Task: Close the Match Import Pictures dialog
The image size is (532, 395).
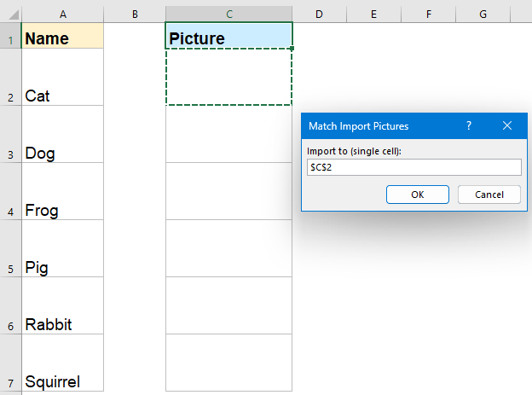Action: [507, 125]
